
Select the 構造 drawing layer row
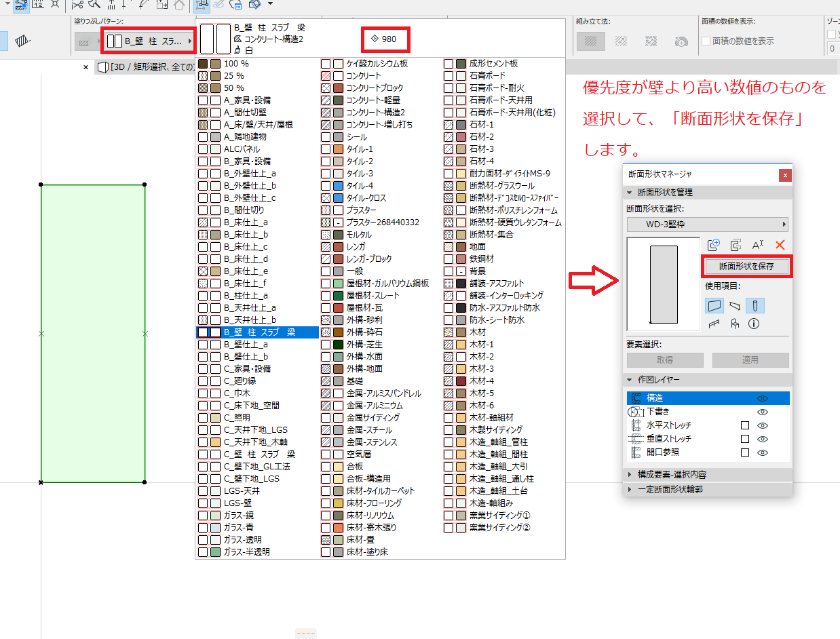[x=708, y=398]
